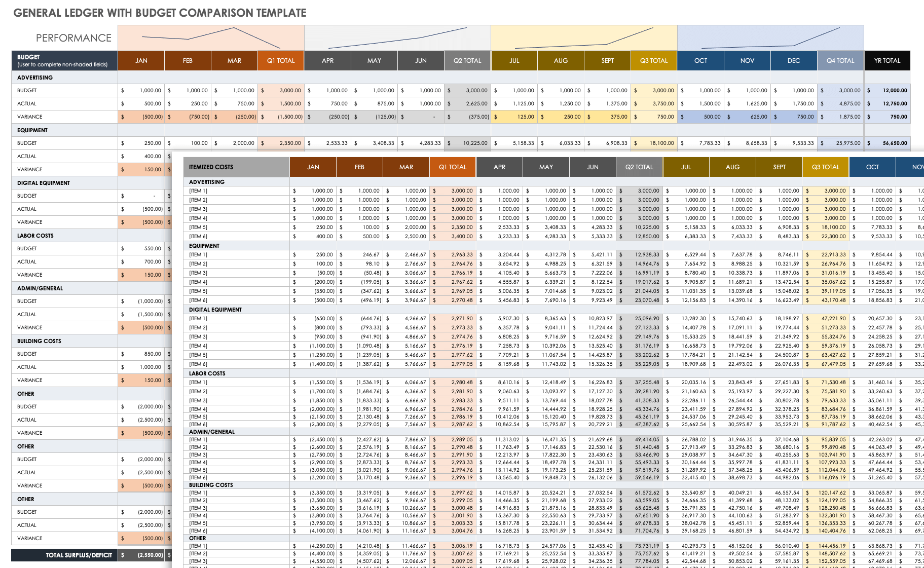Click the Q3 TOTAL header in the budget sheet
The width and height of the screenshot is (924, 568).
654,60
